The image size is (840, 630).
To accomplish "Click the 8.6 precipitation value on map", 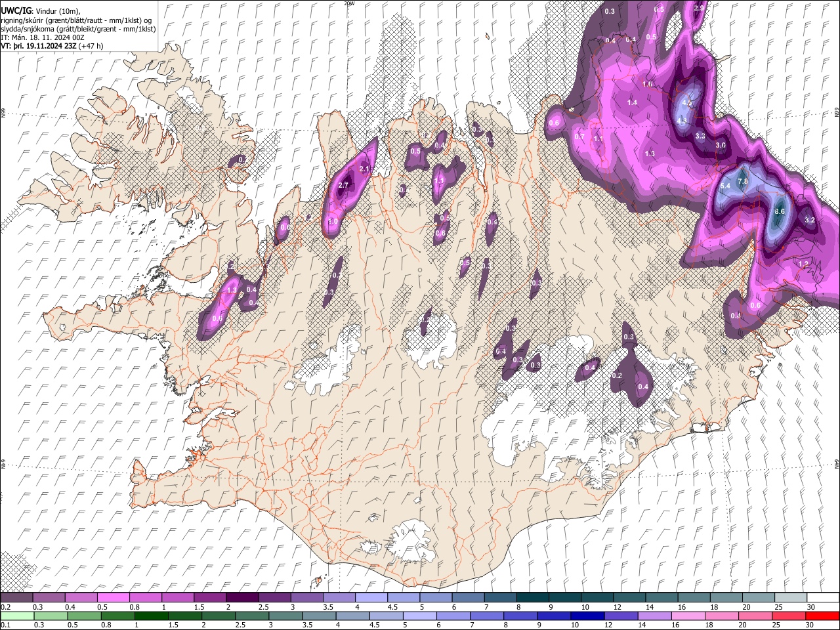I will pos(780,211).
